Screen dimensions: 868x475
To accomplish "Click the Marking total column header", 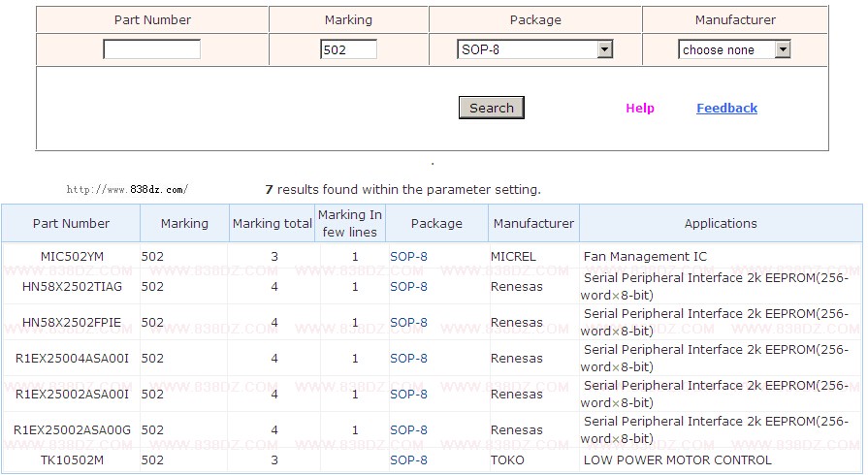I will (273, 224).
